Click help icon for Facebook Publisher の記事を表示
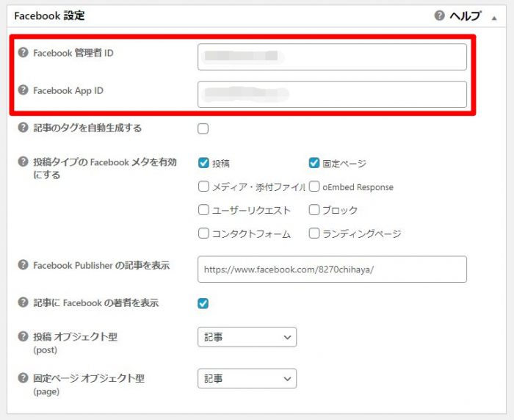The height and width of the screenshot is (420, 514). pyautogui.click(x=23, y=265)
